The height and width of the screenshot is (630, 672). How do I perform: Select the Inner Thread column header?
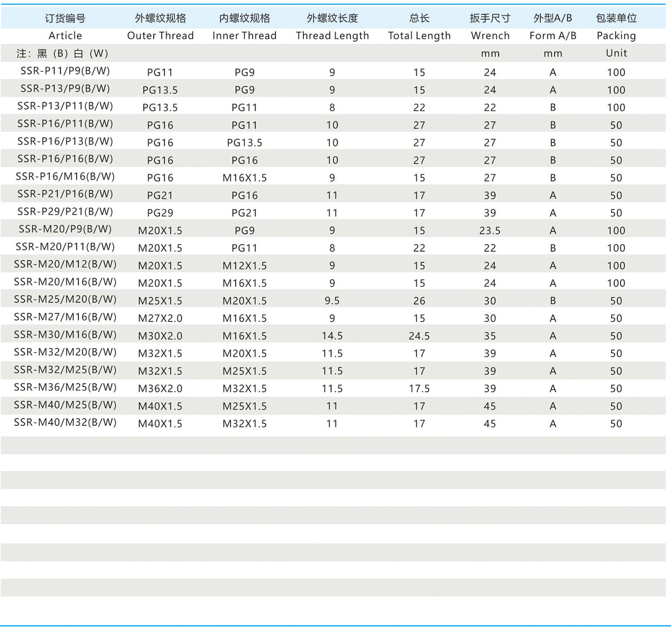[244, 35]
